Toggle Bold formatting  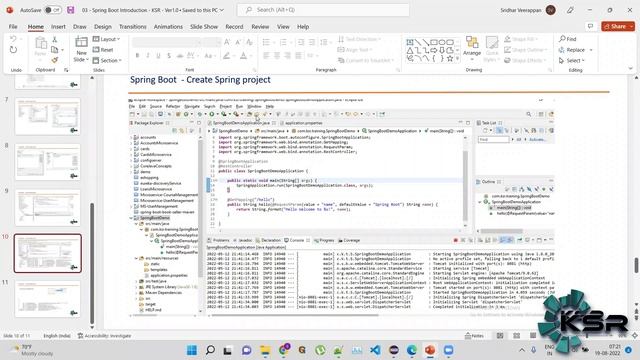tap(137, 56)
